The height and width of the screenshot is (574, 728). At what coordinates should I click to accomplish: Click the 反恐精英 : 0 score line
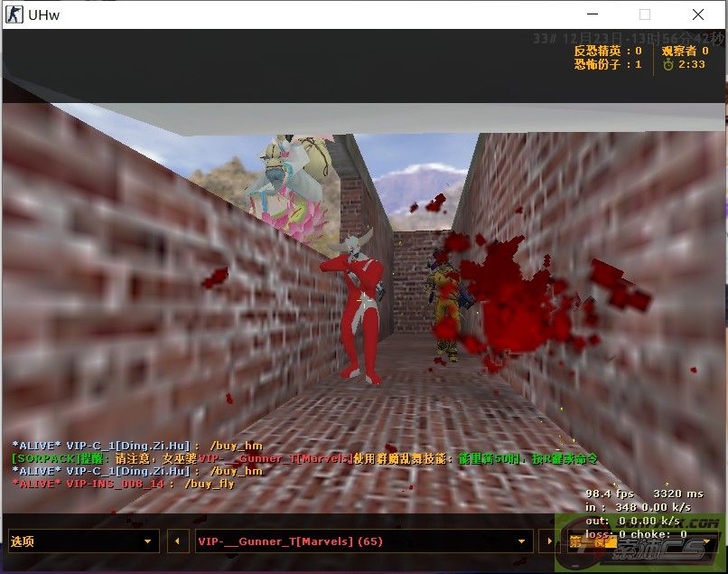(x=608, y=51)
